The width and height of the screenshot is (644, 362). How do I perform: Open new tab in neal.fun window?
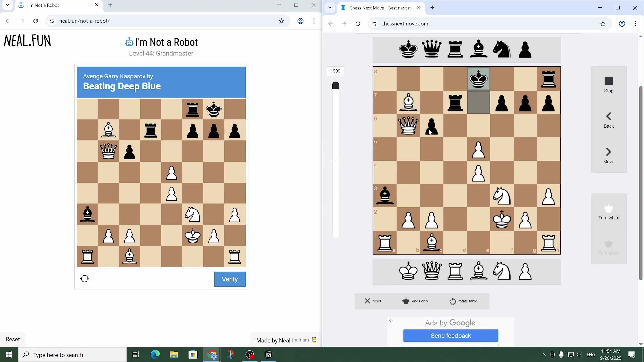(x=110, y=5)
